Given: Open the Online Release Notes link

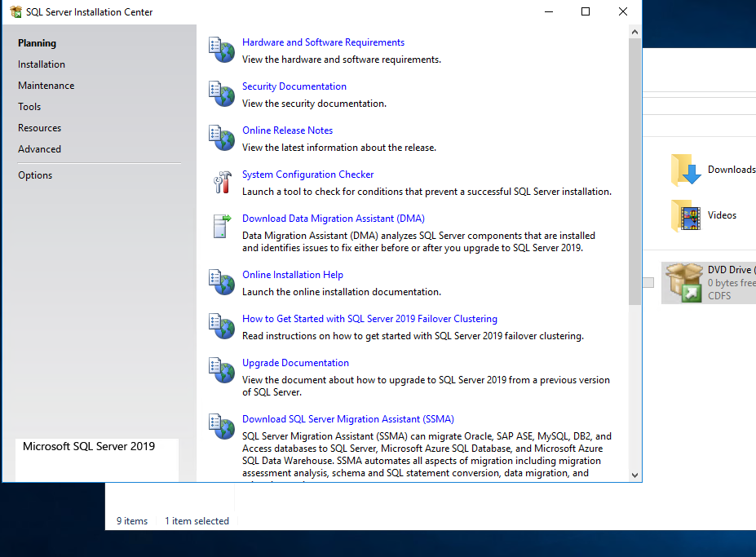Looking at the screenshot, I should 287,130.
